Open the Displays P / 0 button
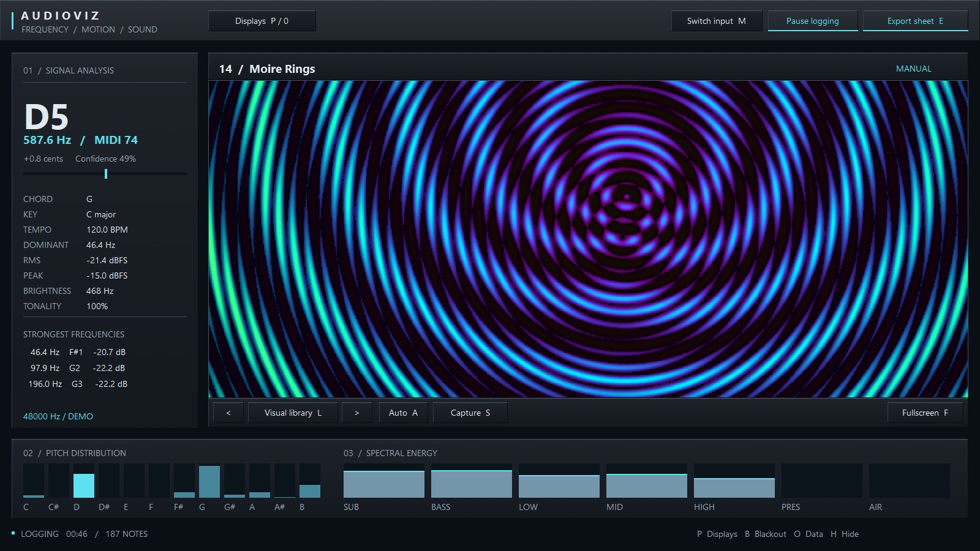This screenshot has width=980, height=551. click(262, 21)
